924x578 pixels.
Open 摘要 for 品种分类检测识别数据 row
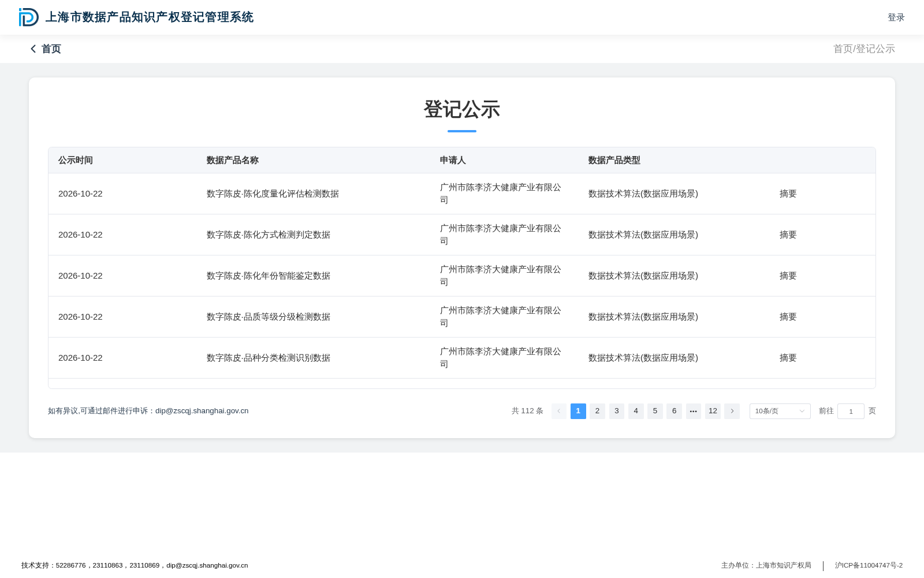pos(788,358)
